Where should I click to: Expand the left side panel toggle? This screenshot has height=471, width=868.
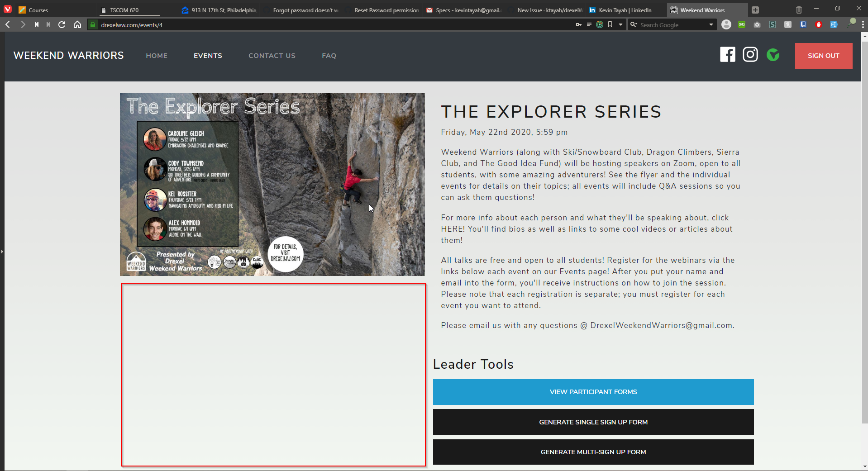2,251
